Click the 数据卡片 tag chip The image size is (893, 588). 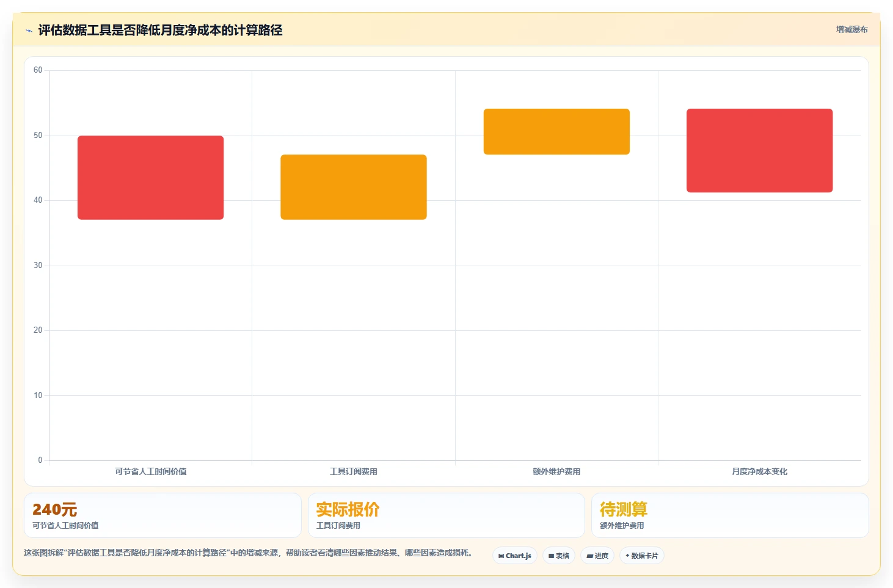pyautogui.click(x=642, y=556)
